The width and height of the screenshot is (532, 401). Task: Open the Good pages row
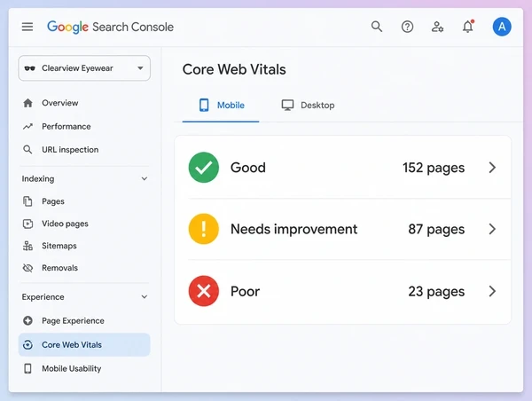(x=342, y=168)
